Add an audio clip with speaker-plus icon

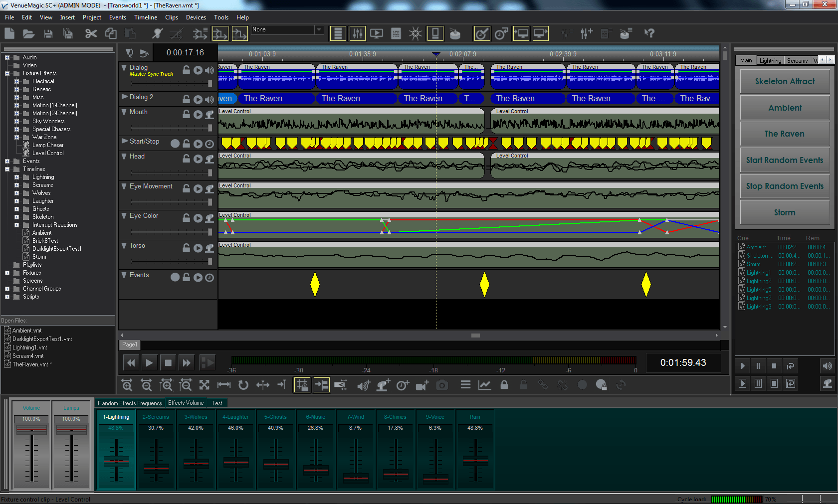[364, 385]
